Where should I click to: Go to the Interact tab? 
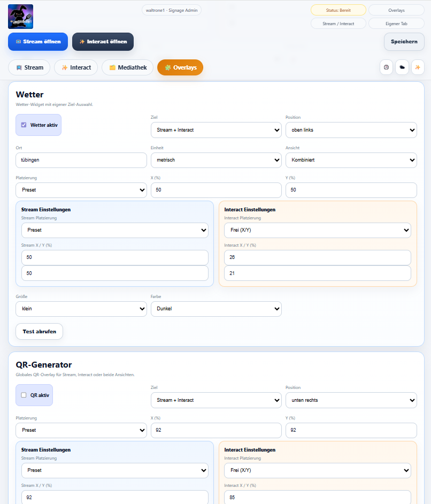click(76, 67)
